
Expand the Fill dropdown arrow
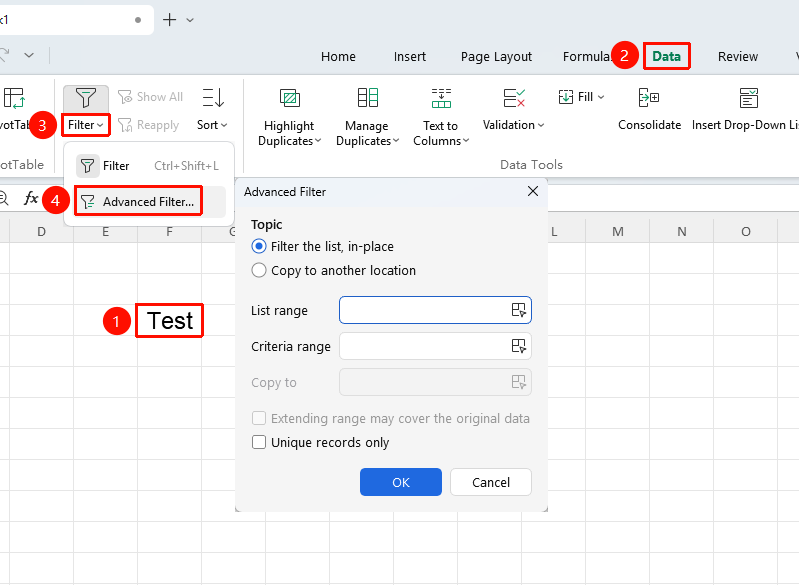[601, 97]
